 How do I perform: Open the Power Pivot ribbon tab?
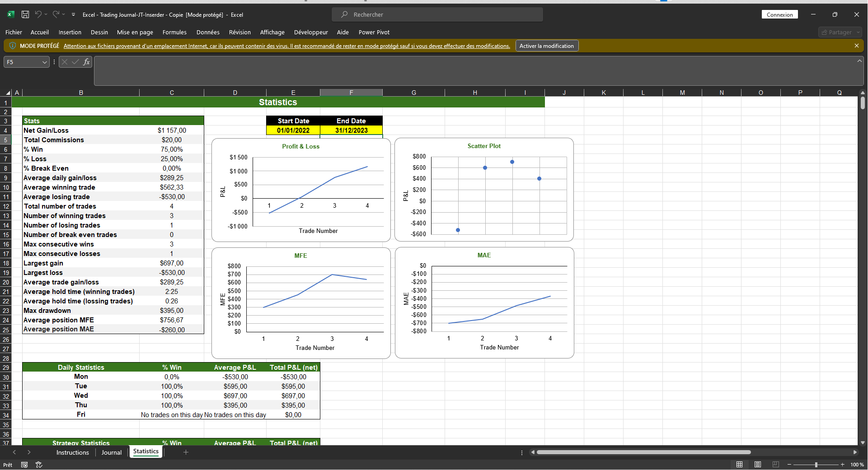tap(374, 32)
